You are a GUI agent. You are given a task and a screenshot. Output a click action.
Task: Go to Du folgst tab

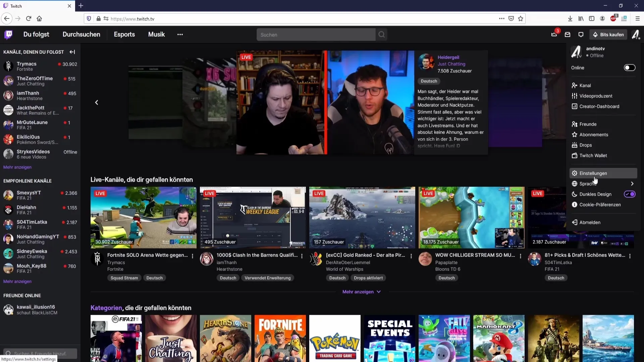pos(36,35)
